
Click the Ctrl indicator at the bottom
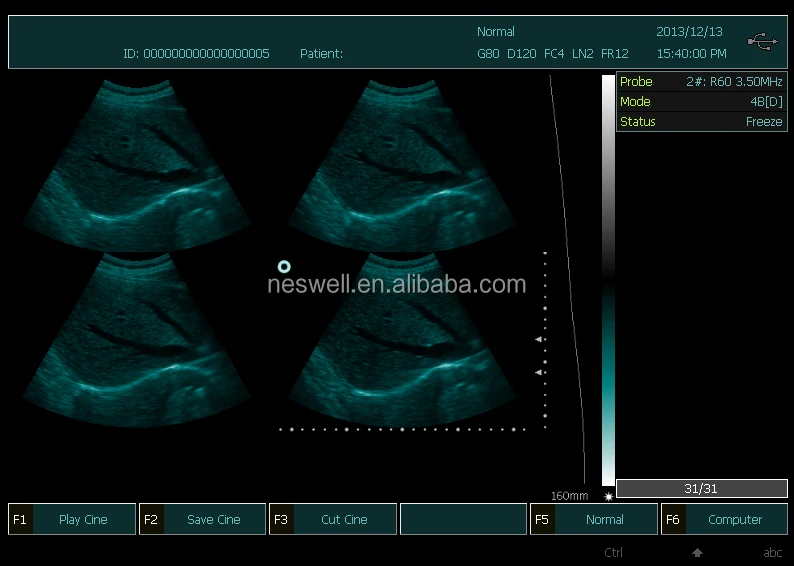(613, 553)
